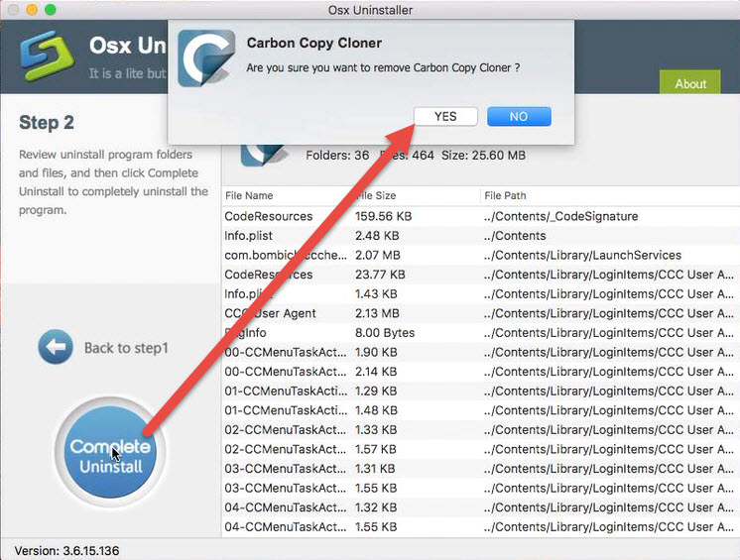The image size is (740, 560).
Task: Select the Info.plist 2.48 KB file row
Action: pos(249,236)
